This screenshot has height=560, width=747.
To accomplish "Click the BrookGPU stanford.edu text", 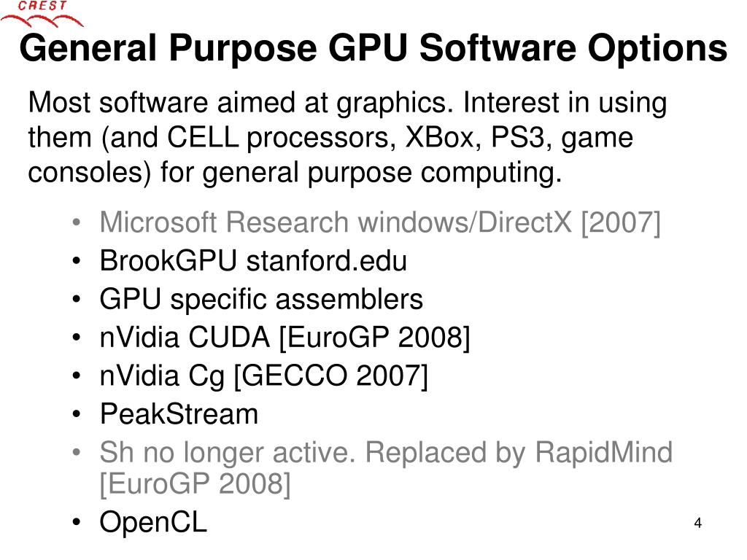I will pyautogui.click(x=253, y=261).
